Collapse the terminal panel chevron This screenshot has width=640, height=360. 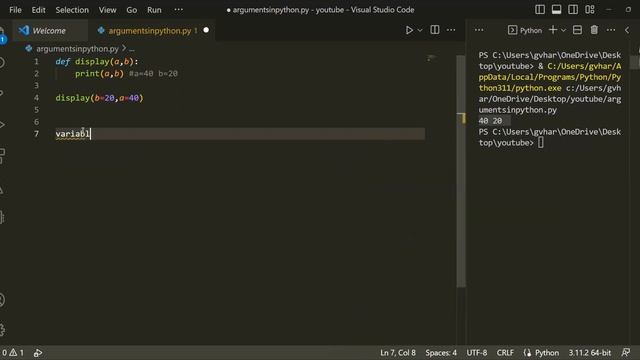point(627,30)
